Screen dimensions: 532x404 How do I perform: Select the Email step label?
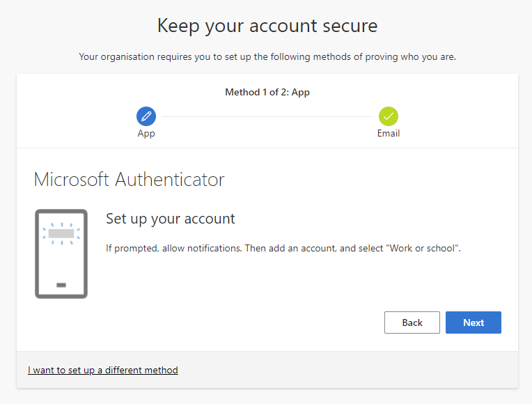[x=389, y=133]
